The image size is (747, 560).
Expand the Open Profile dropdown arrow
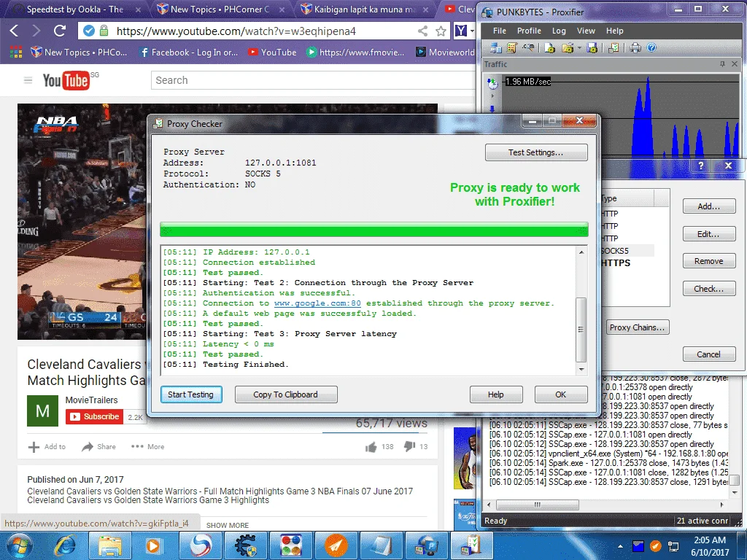pos(579,47)
